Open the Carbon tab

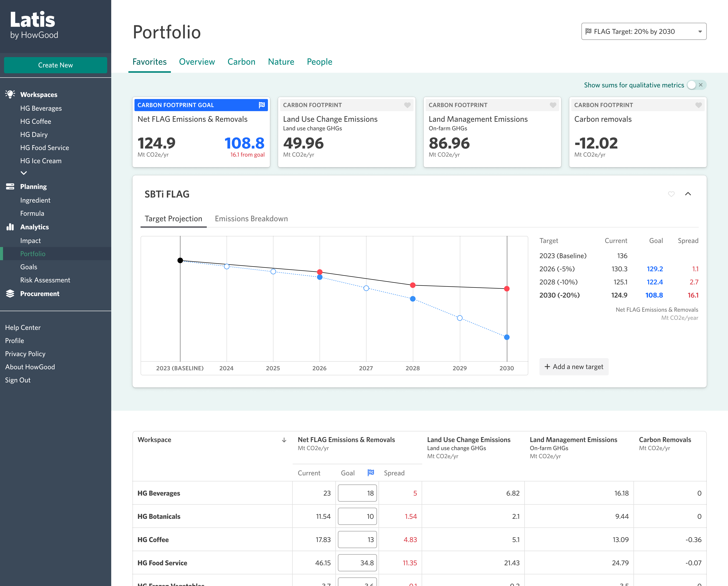pyautogui.click(x=241, y=62)
